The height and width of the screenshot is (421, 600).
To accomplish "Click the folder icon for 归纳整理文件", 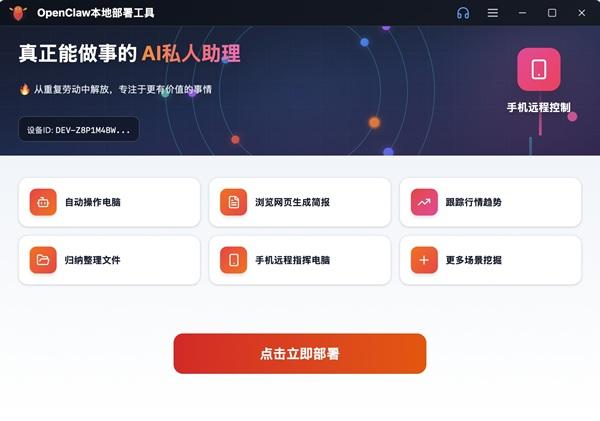I will (43, 260).
